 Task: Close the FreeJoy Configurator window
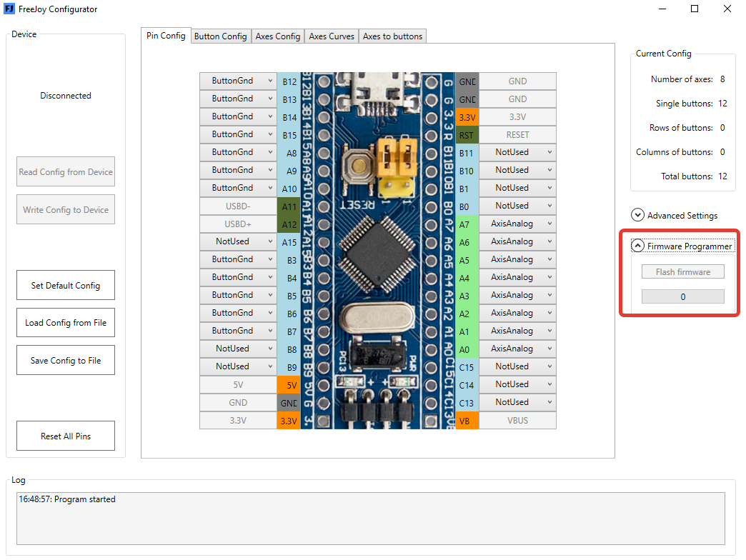[727, 9]
